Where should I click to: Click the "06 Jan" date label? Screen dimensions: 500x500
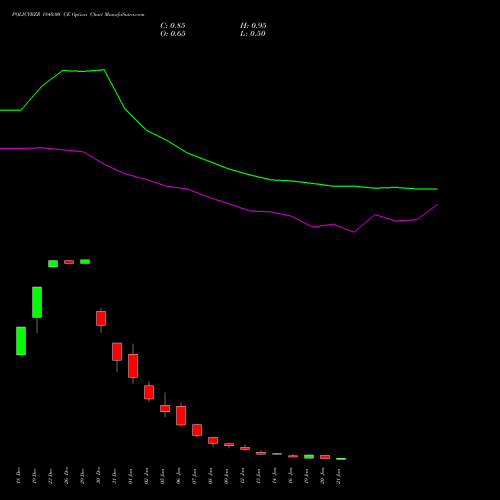[178, 476]
